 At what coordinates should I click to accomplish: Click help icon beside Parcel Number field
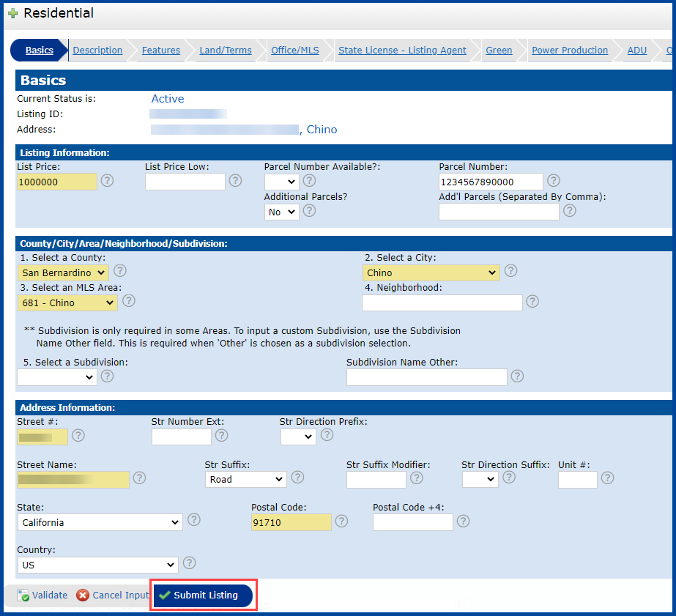(554, 181)
